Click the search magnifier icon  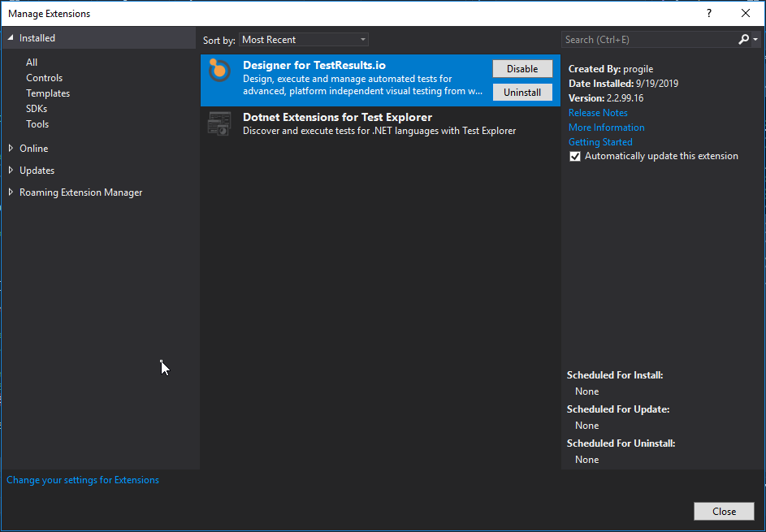point(743,40)
